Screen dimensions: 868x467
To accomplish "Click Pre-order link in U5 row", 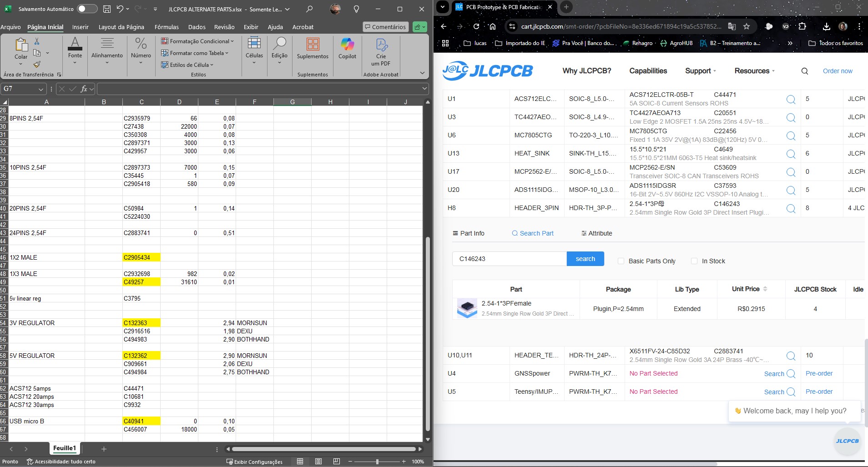I will 819,392.
